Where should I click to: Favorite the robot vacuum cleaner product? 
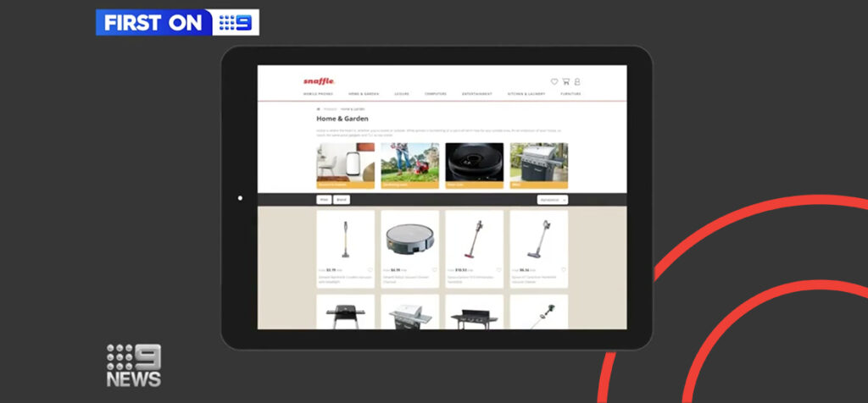[x=433, y=270]
